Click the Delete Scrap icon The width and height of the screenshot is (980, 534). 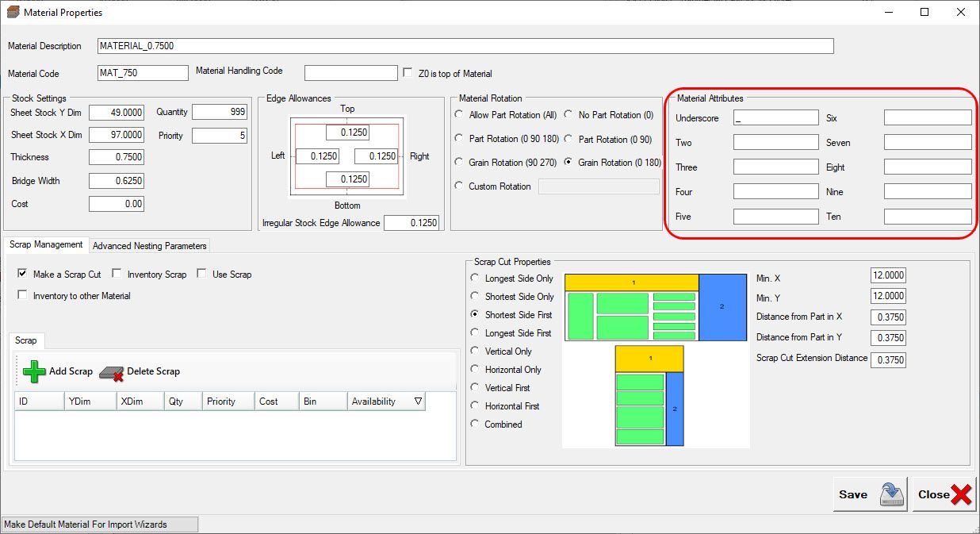coord(112,372)
